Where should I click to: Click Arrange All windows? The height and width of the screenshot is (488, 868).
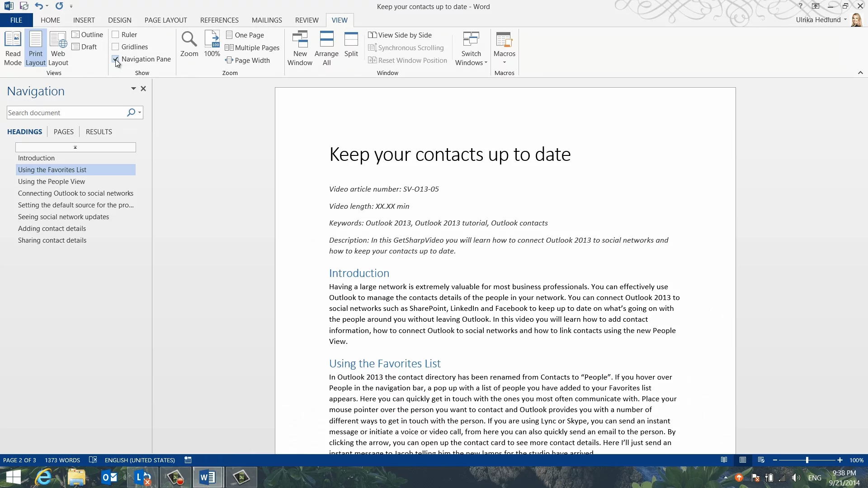coord(326,48)
